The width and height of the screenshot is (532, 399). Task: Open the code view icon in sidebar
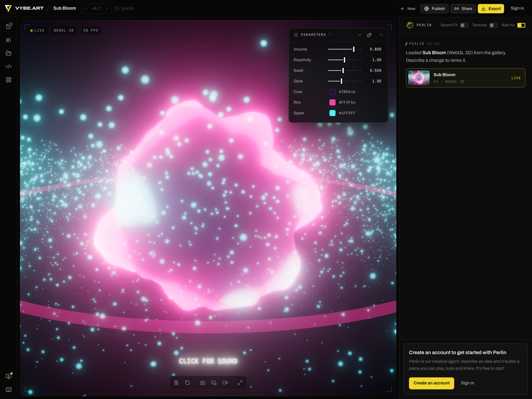(x=9, y=66)
